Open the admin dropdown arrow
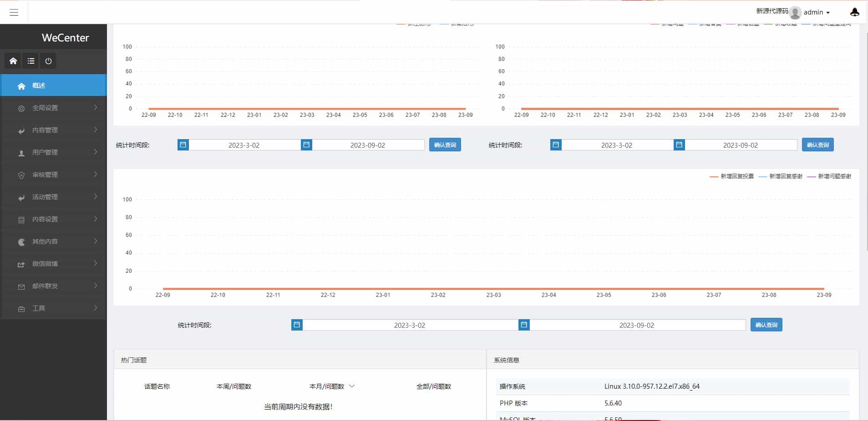The height and width of the screenshot is (421, 868). coord(828,13)
